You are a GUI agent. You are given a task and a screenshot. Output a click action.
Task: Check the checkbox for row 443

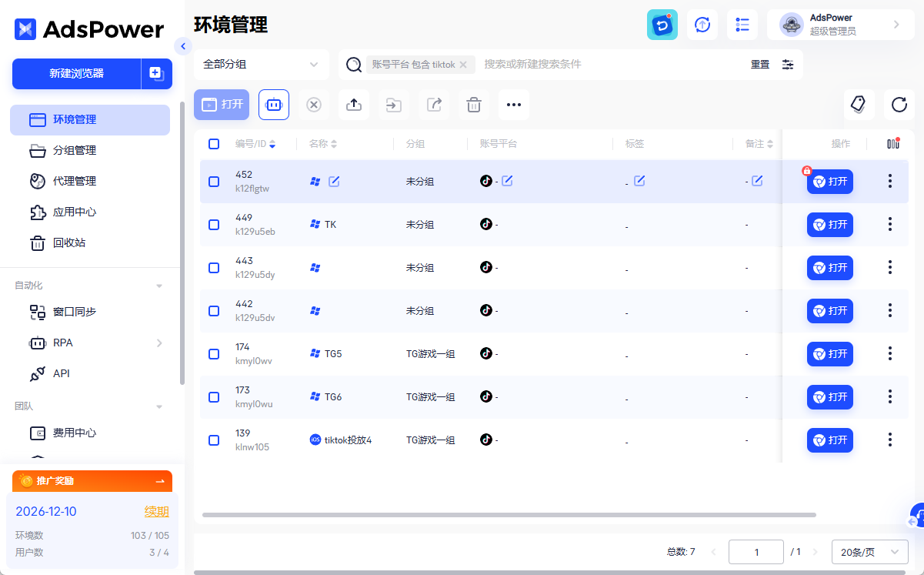214,268
